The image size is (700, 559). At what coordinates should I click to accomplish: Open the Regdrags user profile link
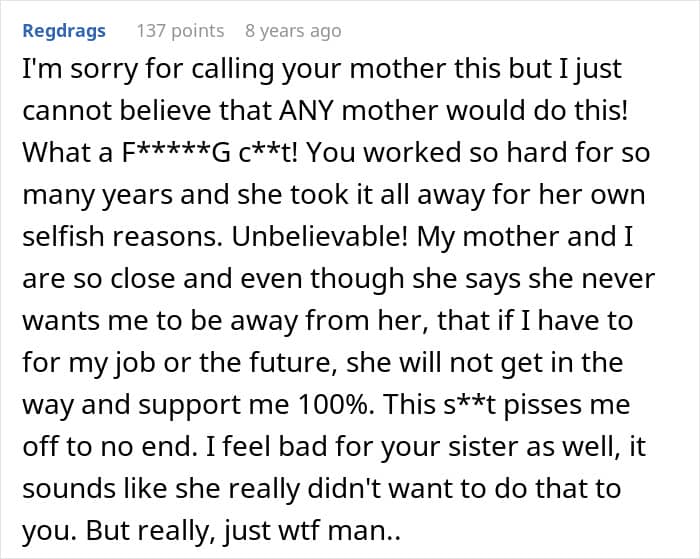click(64, 31)
